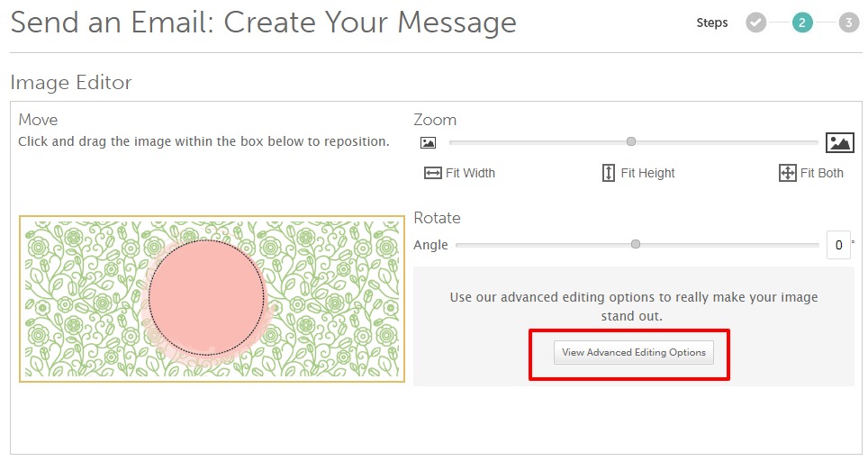Click the Zoom slider handle

pyautogui.click(x=631, y=141)
